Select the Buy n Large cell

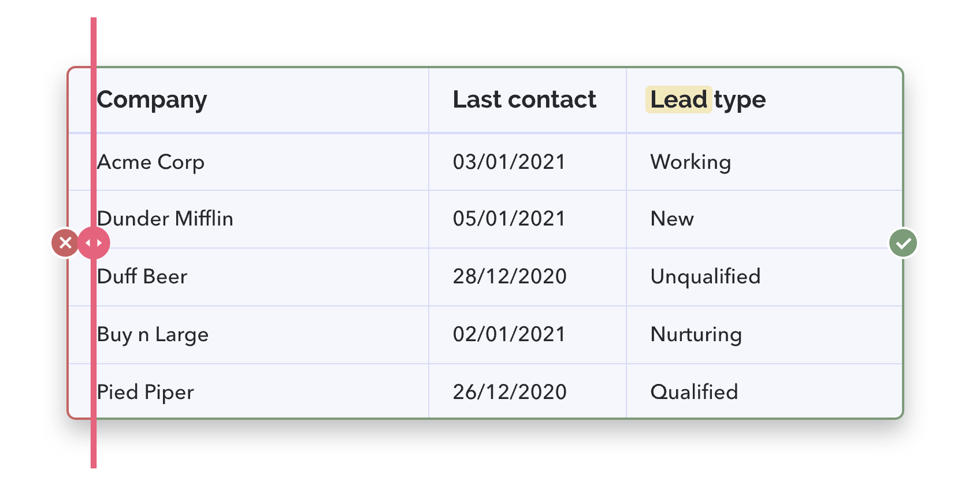pos(248,335)
